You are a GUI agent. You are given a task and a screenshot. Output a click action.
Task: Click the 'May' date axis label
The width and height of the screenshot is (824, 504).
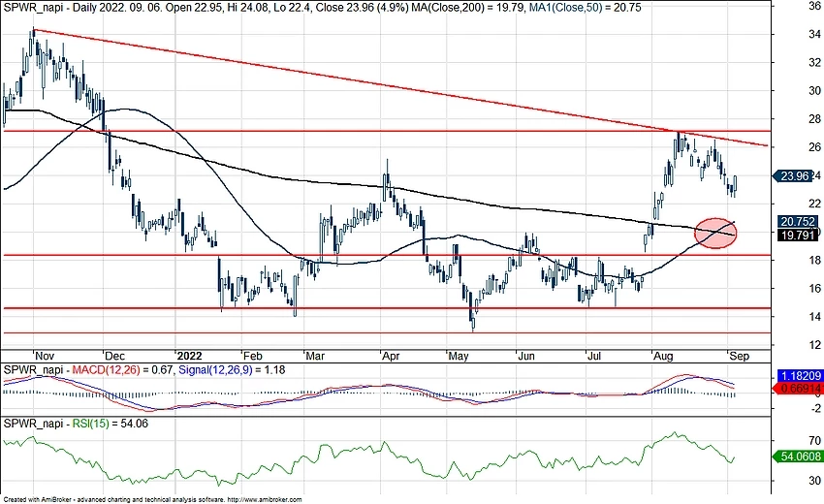459,356
